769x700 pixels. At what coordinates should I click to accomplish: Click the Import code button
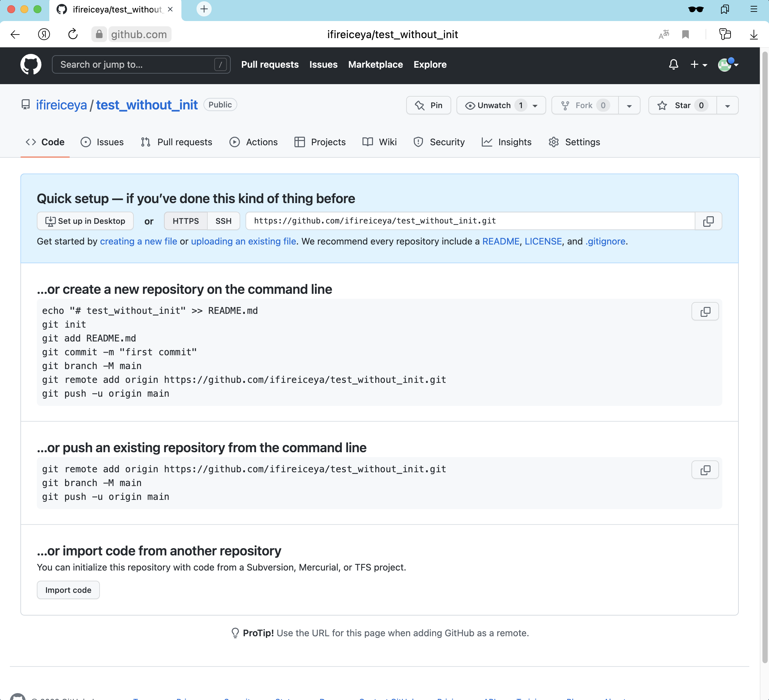68,590
